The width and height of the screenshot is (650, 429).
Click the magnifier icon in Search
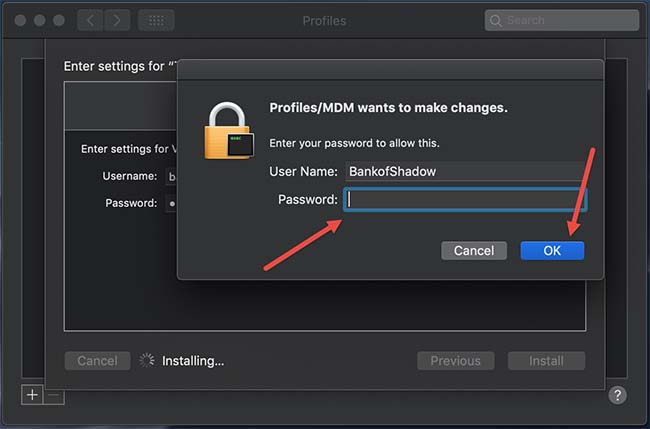(495, 20)
